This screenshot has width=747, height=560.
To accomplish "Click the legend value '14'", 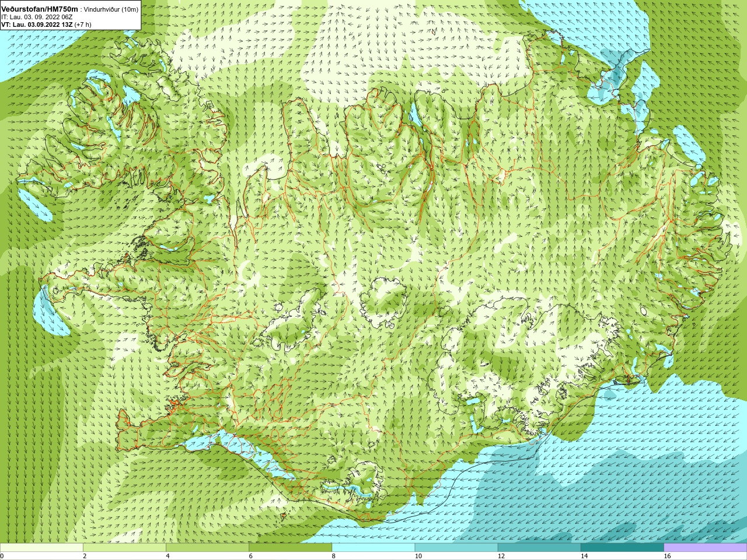I will click(584, 556).
